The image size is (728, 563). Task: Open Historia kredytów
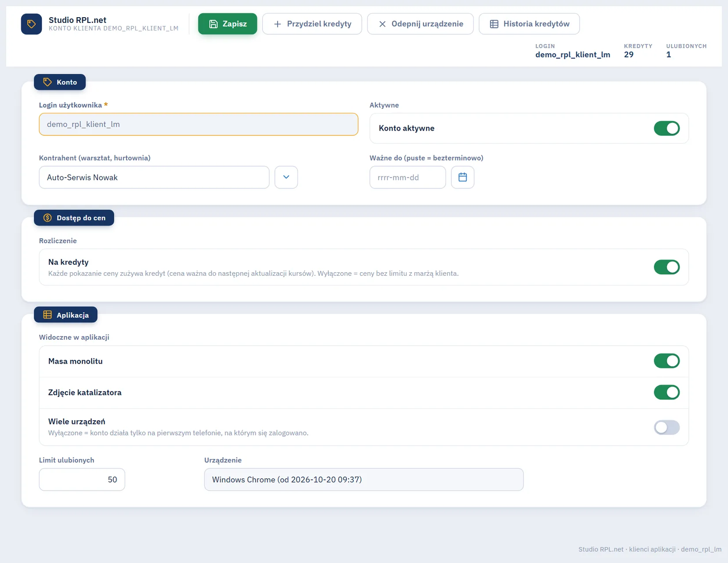coord(529,24)
